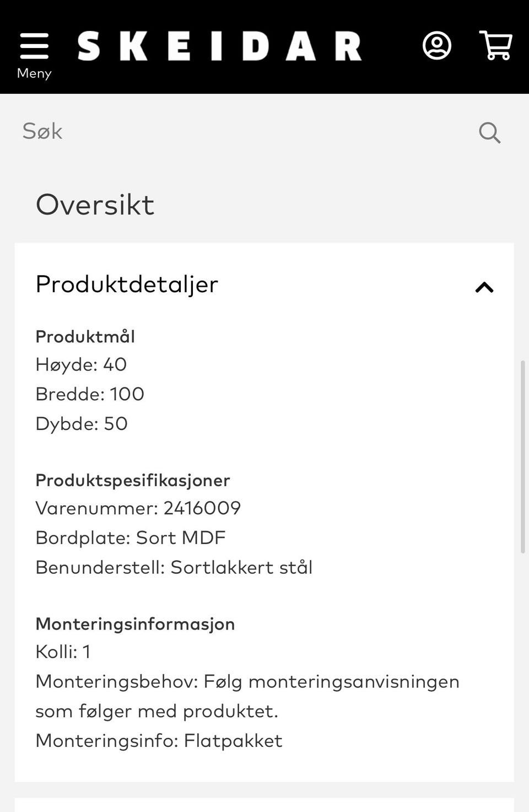Click Benunderstell: Sortlakkert stål text
The image size is (529, 812).
[x=174, y=567]
